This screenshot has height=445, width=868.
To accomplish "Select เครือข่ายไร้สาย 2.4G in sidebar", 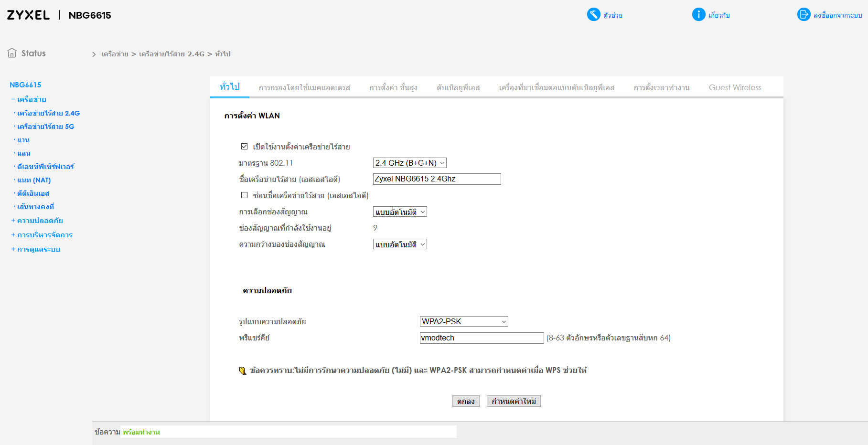I will click(48, 113).
